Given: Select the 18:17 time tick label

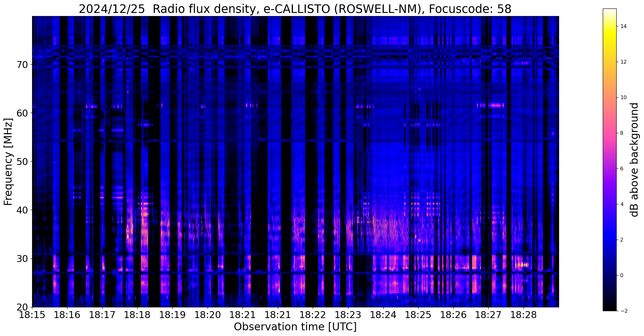Looking at the screenshot, I should [x=102, y=315].
